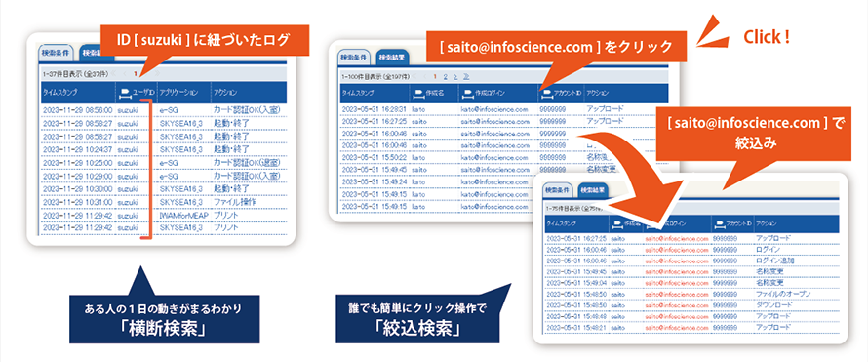This screenshot has width=868, height=362.
Task: Click 作成名 column icon in filtered results panel
Action: click(x=617, y=224)
